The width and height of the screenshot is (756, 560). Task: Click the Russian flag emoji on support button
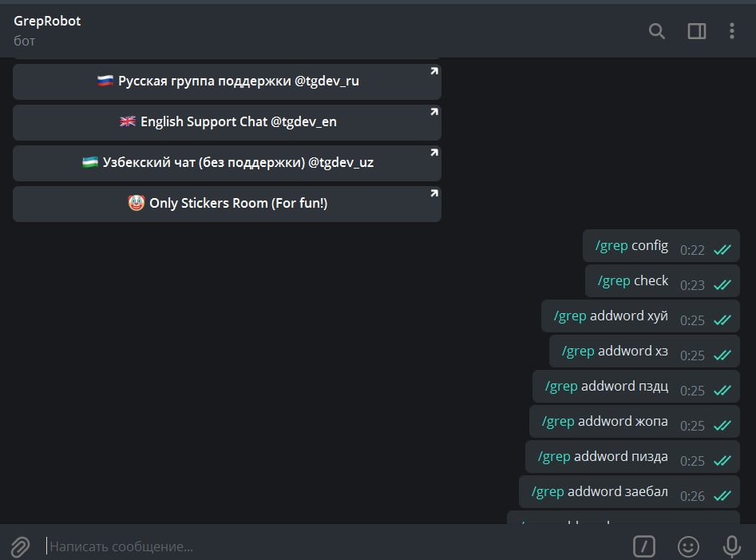[x=105, y=81]
